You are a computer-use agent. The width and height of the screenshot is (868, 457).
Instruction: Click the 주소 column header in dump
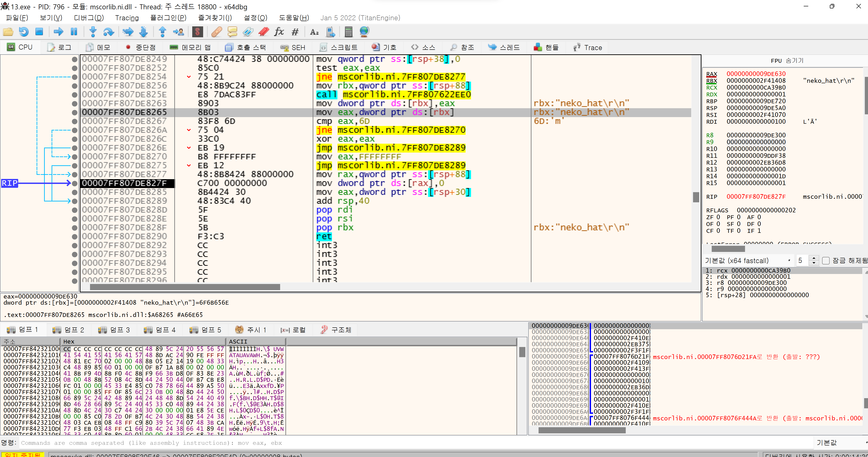pyautogui.click(x=30, y=341)
